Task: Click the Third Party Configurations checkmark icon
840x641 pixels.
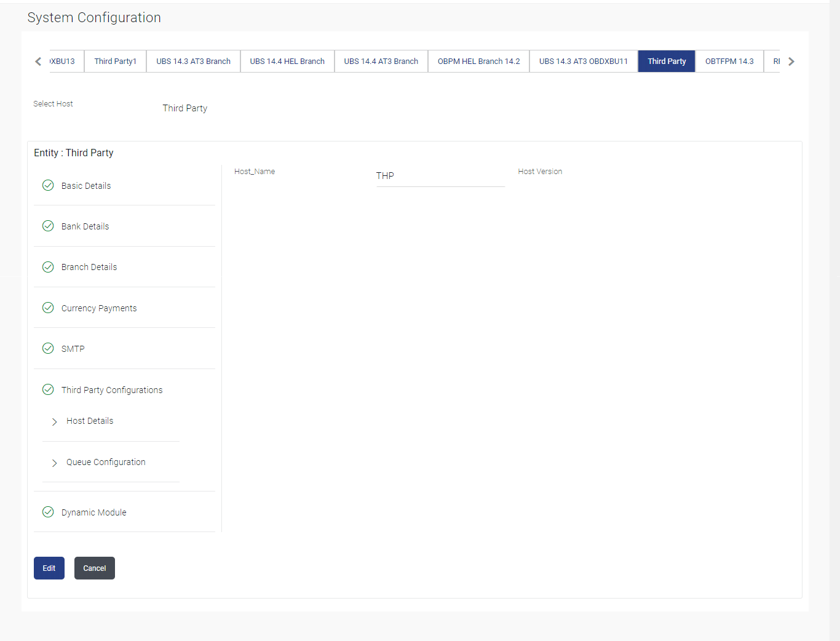Action: (x=48, y=389)
